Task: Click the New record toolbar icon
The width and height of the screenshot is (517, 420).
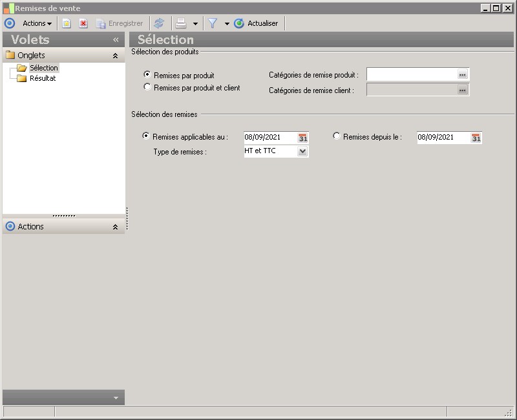Action: [67, 23]
